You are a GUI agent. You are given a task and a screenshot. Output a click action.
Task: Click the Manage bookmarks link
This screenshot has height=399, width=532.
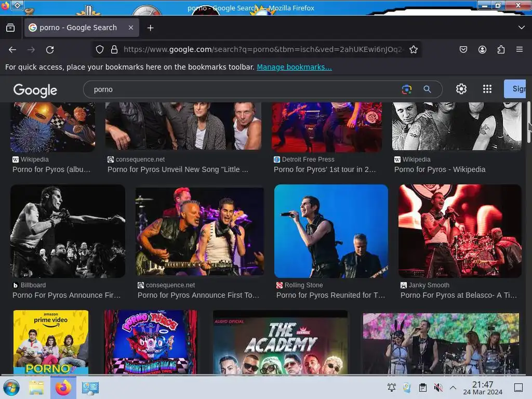click(x=294, y=67)
